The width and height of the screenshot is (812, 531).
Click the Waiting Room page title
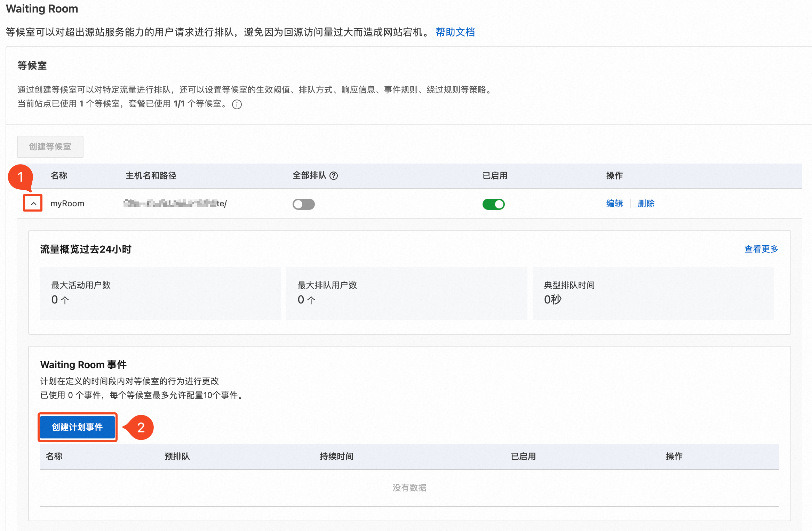coord(42,9)
